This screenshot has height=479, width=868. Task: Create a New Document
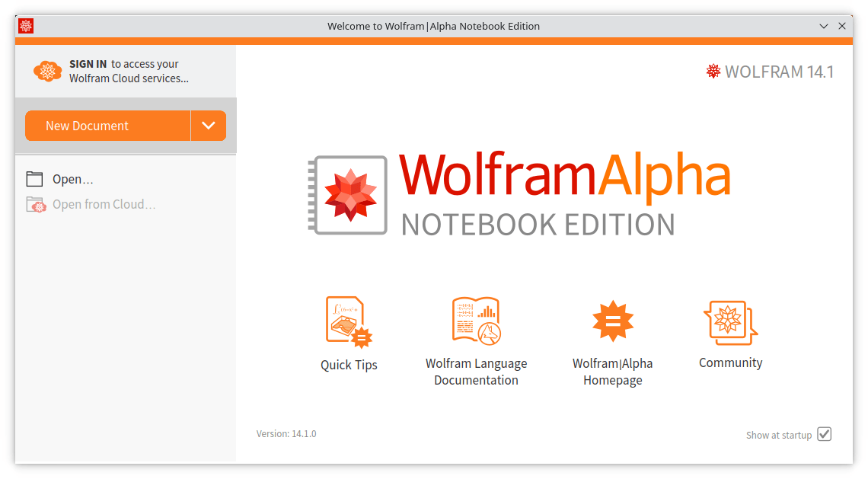pos(108,126)
